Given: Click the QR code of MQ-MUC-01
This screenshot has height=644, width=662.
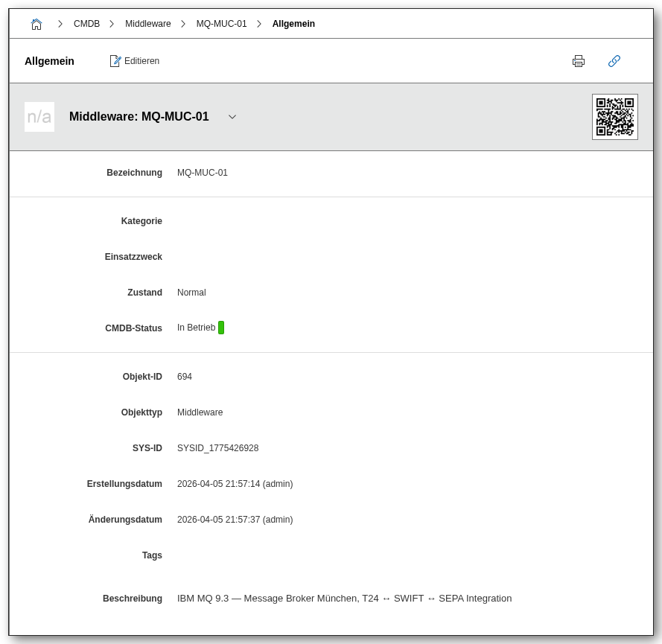Looking at the screenshot, I should (614, 116).
